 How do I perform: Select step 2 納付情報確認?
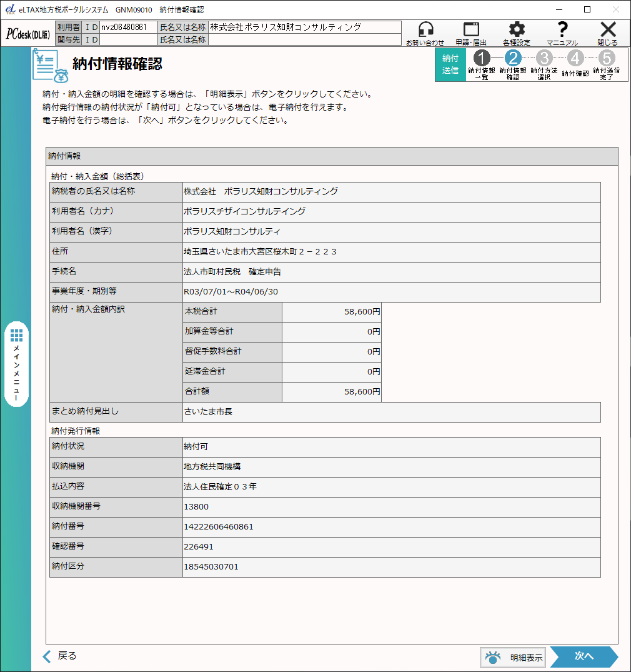(x=513, y=65)
